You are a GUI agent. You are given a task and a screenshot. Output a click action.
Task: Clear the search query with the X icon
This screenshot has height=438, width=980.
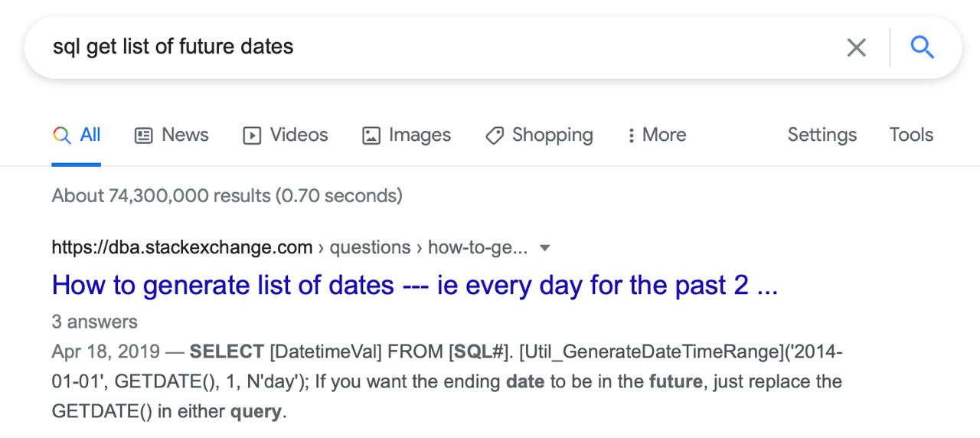click(857, 47)
